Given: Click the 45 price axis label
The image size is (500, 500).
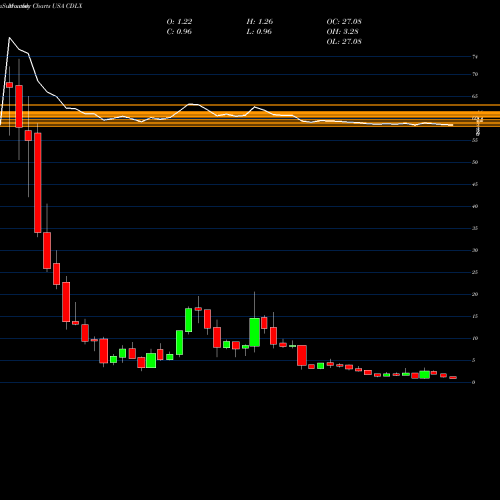Looking at the screenshot, I should click(475, 184).
